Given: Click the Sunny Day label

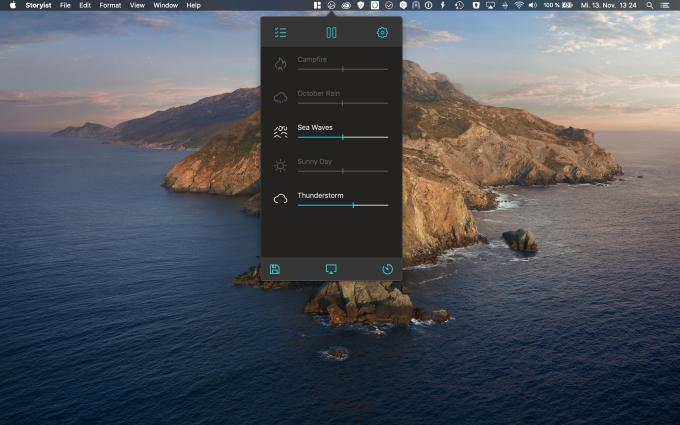Looking at the screenshot, I should 315,161.
